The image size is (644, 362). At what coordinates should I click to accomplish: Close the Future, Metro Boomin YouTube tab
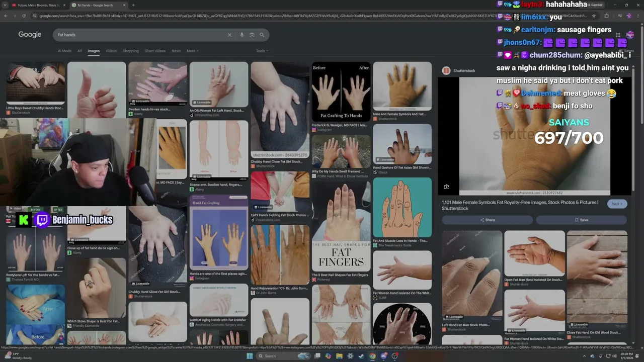[x=64, y=5]
